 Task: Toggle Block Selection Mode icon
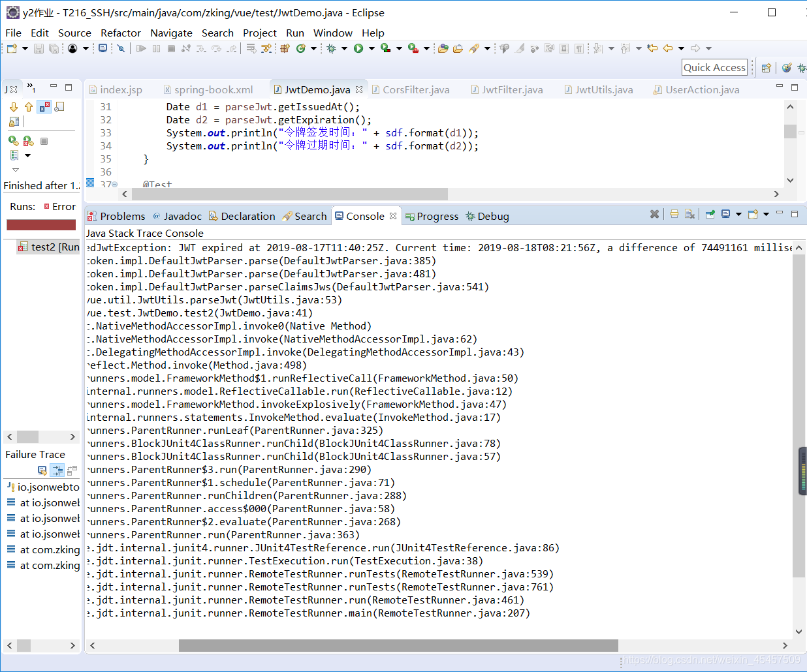point(563,48)
